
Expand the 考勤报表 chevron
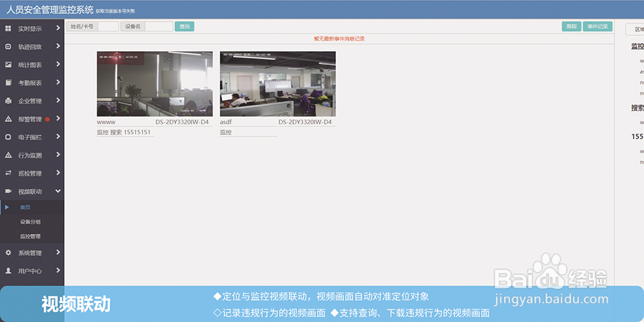[58, 82]
